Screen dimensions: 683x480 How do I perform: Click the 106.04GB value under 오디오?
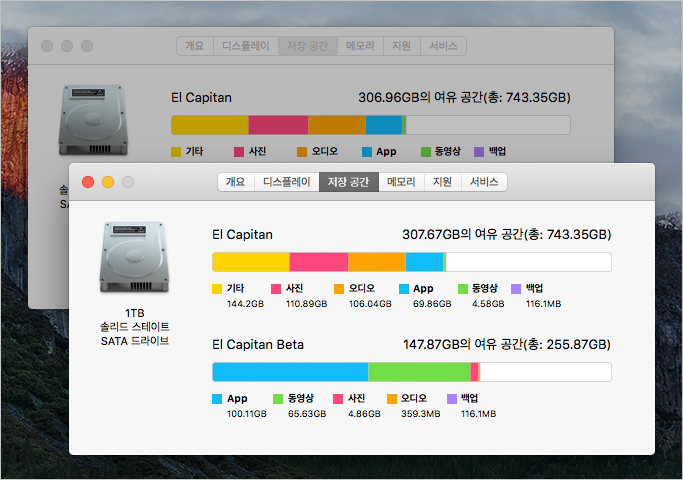click(370, 304)
